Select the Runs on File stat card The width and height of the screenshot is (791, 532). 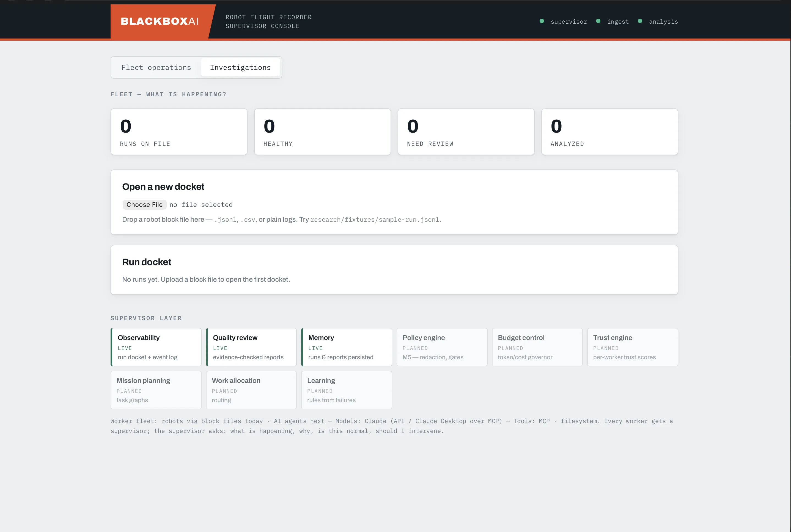179,132
